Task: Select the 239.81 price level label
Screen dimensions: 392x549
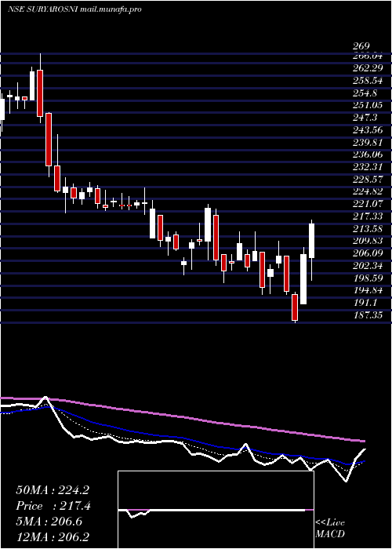Action: point(367,143)
